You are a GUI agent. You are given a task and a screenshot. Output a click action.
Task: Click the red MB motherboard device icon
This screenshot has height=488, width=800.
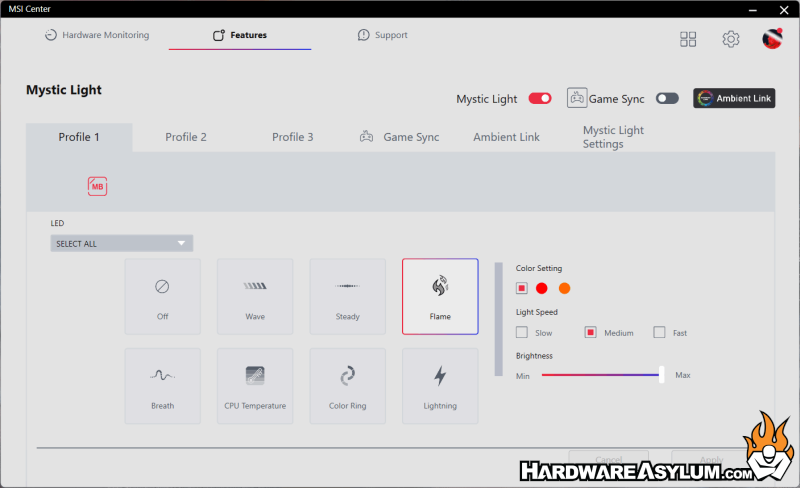(x=97, y=186)
